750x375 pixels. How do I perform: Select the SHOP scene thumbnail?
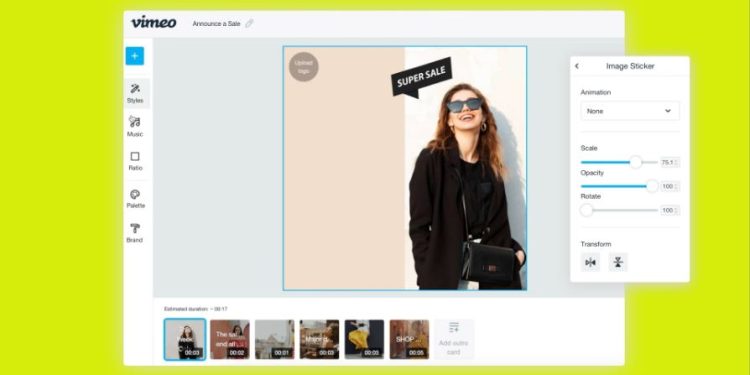point(409,340)
